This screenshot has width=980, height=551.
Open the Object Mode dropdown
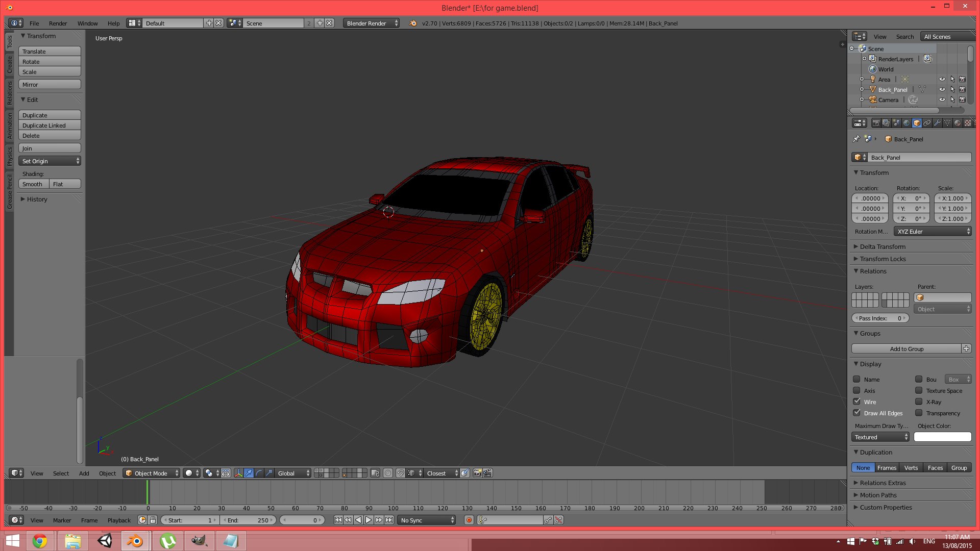(152, 473)
